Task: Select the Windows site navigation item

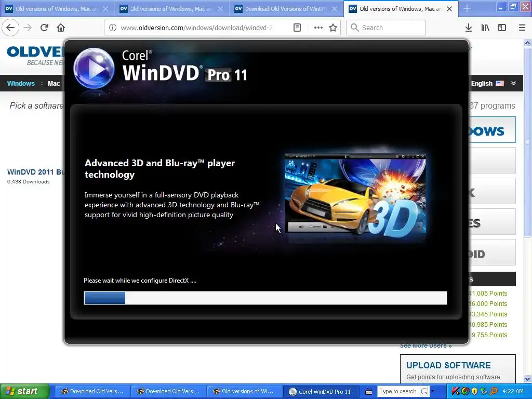Action: click(21, 84)
